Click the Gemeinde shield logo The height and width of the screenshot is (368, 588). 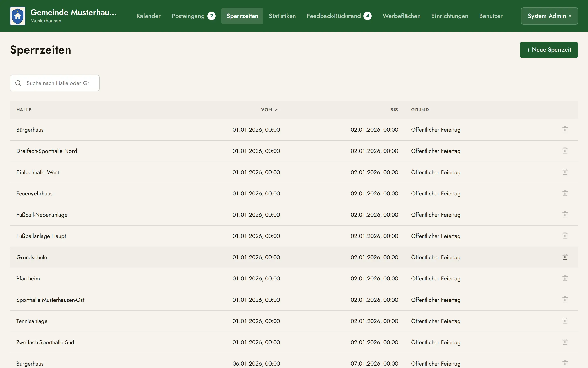point(18,16)
